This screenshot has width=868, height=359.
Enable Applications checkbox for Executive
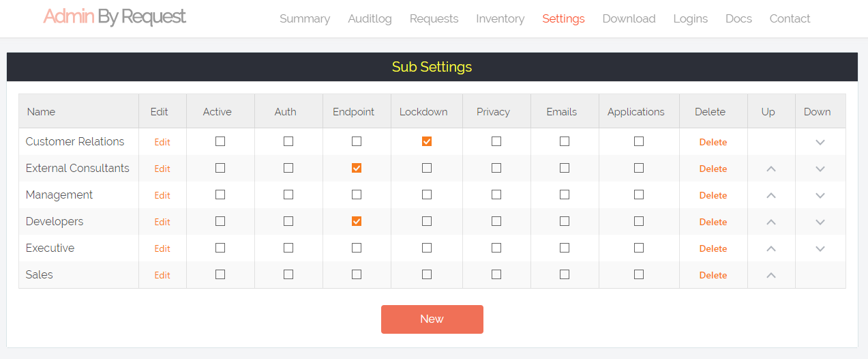[x=639, y=248]
